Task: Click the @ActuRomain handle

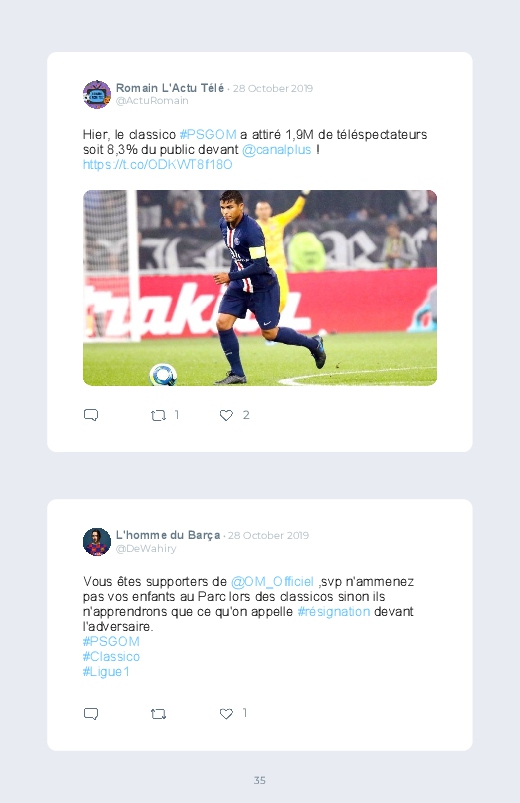Action: coord(152,101)
